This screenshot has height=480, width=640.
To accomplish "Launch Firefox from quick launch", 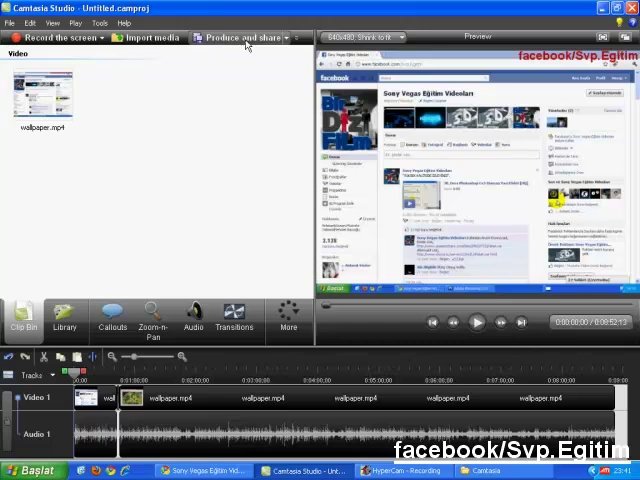I will 96,471.
